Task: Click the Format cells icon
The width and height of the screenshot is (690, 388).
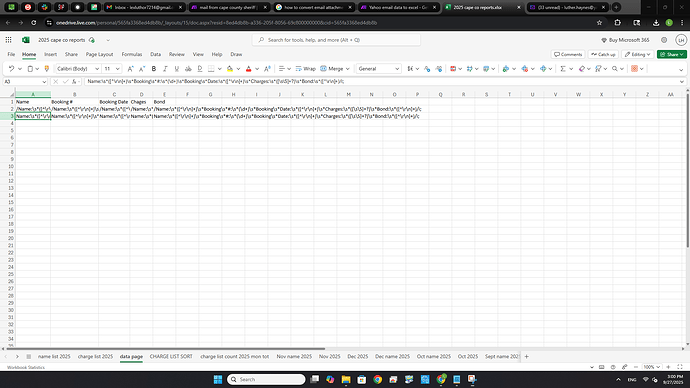Action: 543,69
